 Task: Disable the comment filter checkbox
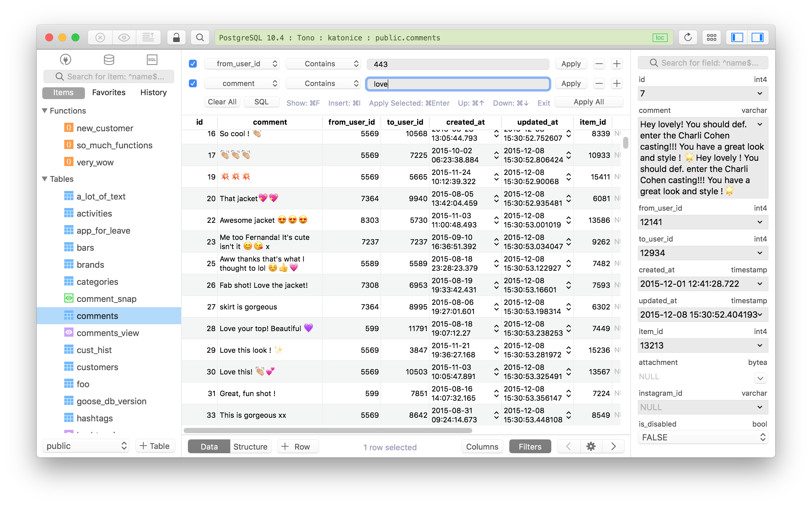(x=193, y=83)
